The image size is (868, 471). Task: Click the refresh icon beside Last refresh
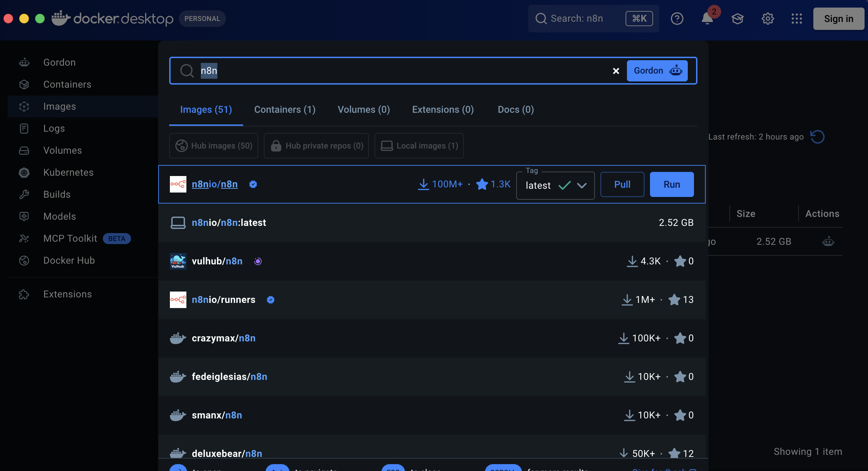click(817, 137)
